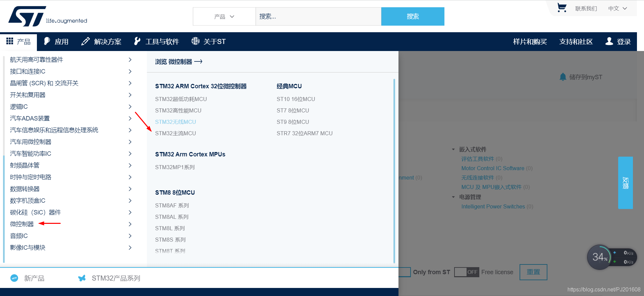Click the submenu panel vertical scrollbar
Image resolution: width=644 pixels, height=296 pixels.
point(394,171)
